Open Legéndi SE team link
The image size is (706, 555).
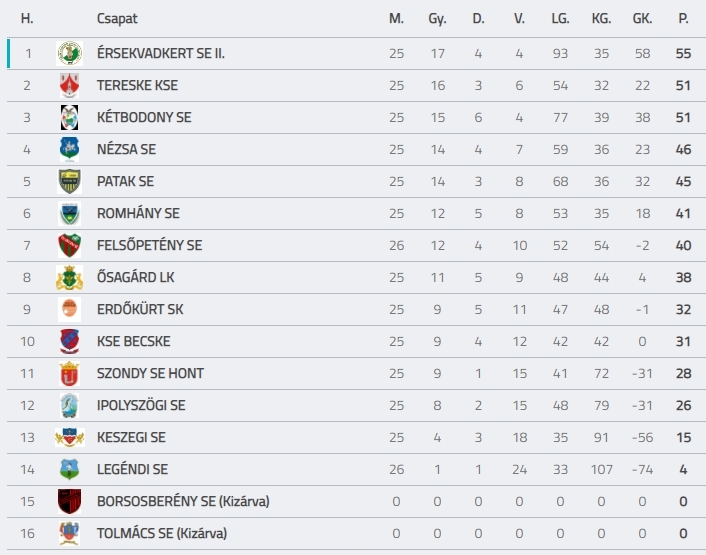pyautogui.click(x=132, y=469)
